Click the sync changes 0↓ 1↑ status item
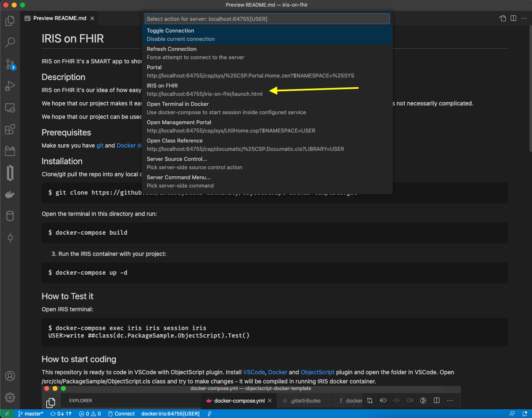The height and width of the screenshot is (418, 532). pos(61,414)
